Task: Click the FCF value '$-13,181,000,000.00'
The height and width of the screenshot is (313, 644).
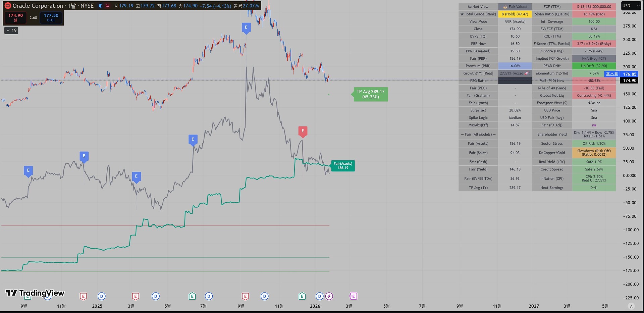Action: click(594, 7)
